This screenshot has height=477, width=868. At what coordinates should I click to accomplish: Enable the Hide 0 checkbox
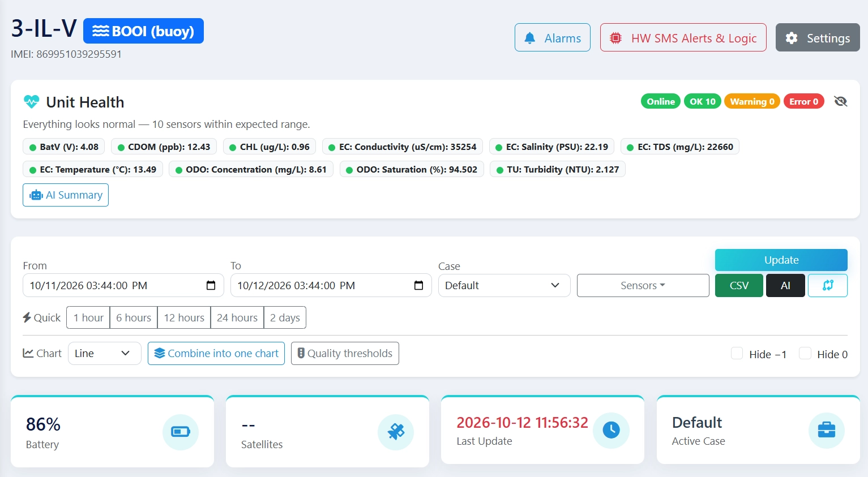point(805,354)
